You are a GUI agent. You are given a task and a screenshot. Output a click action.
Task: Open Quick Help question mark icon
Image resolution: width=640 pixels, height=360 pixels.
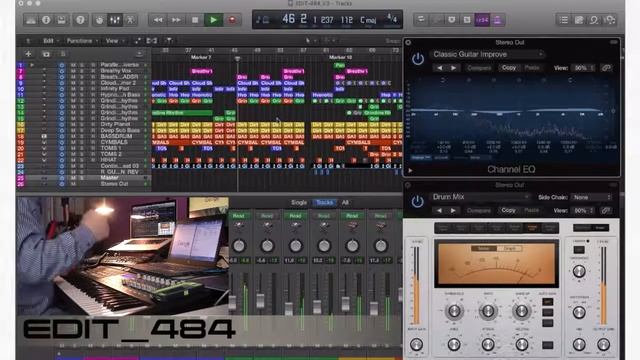click(x=80, y=20)
